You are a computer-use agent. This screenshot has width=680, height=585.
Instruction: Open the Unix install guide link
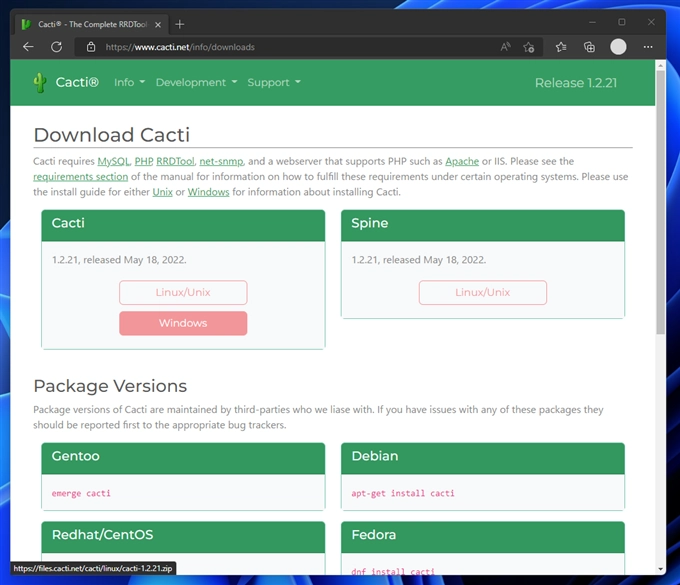(x=163, y=192)
